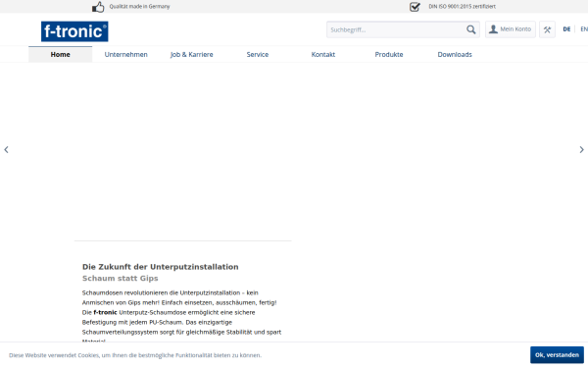Click the magnifier search icon
This screenshot has height=368, width=588.
pos(471,29)
